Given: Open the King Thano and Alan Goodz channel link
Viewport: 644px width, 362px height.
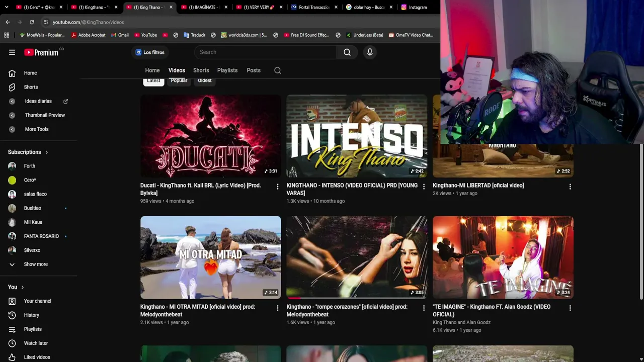Looking at the screenshot, I should (x=461, y=322).
